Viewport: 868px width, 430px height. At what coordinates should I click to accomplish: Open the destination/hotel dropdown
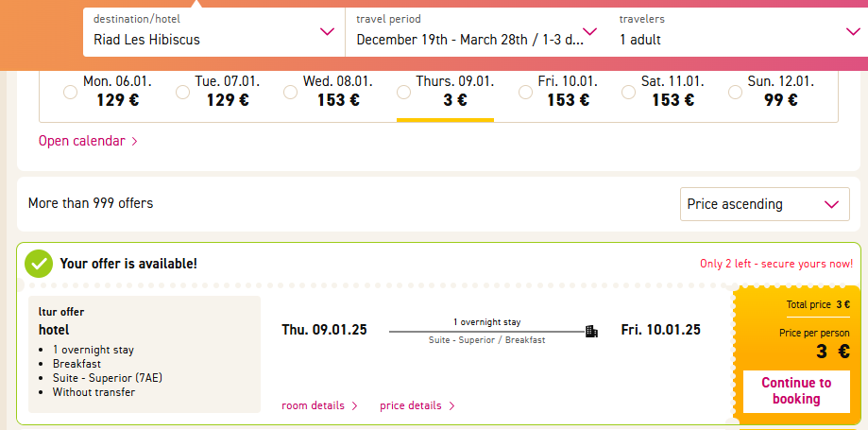213,32
